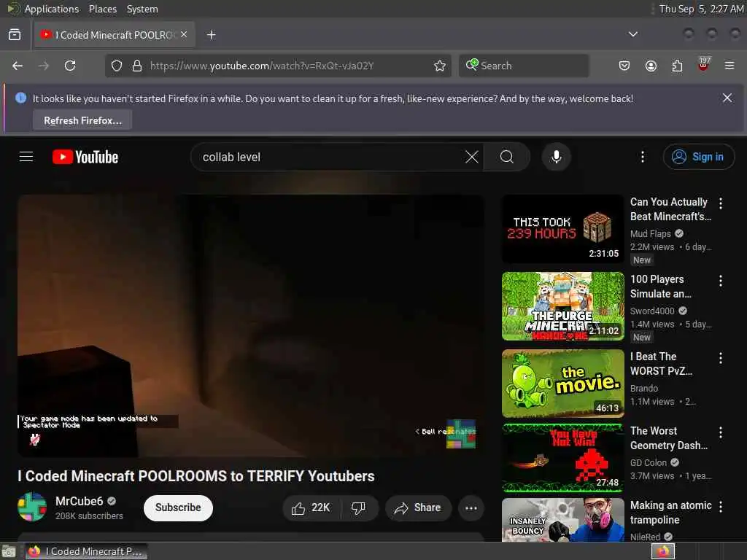Viewport: 747px width, 560px height.
Task: Dislike the video with thumbs down
Action: tap(358, 508)
